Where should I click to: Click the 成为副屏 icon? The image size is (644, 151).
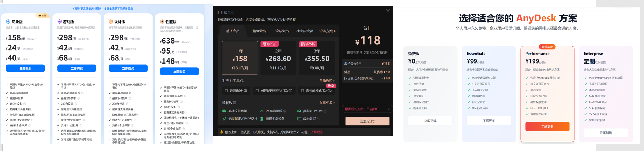coord(299,119)
